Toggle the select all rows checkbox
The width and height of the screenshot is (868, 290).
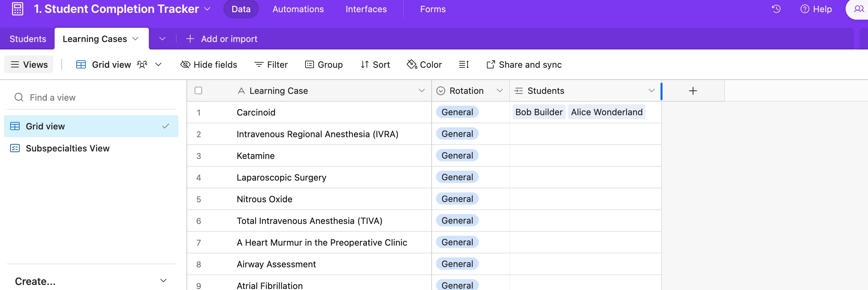point(198,90)
